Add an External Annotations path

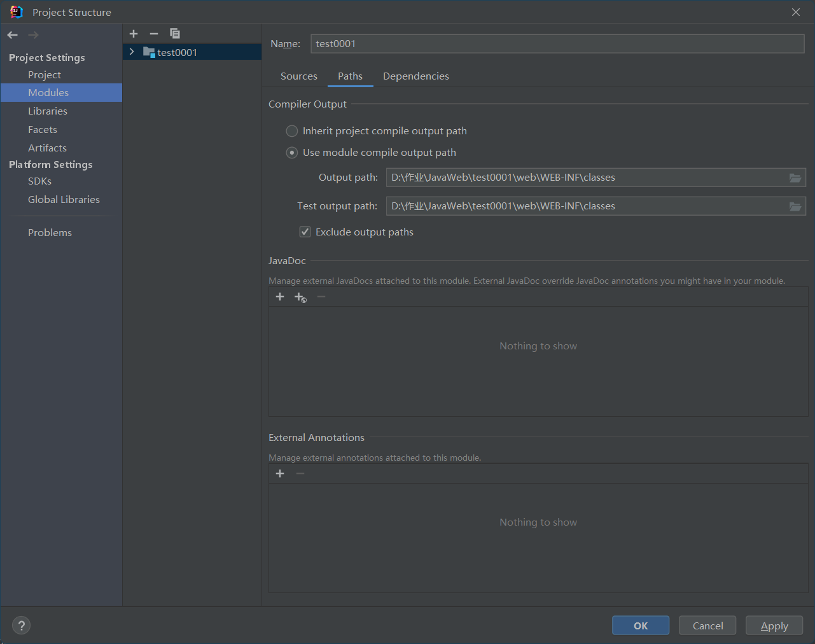280,473
